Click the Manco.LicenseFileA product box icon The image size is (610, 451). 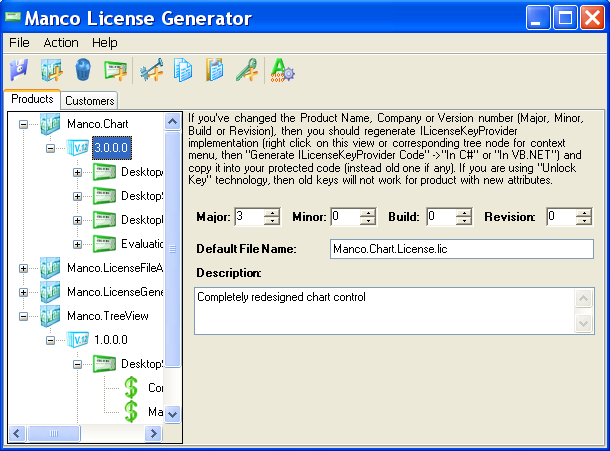coord(50,268)
